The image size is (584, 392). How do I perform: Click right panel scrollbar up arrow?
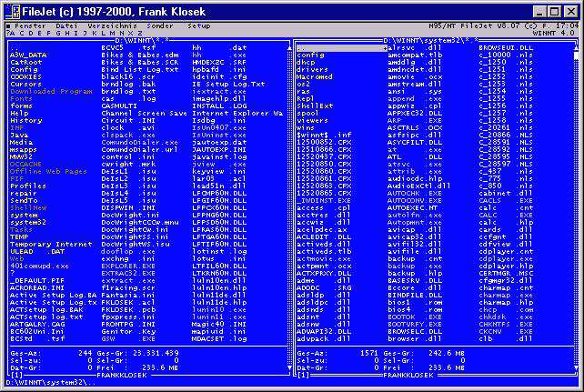[x=576, y=48]
